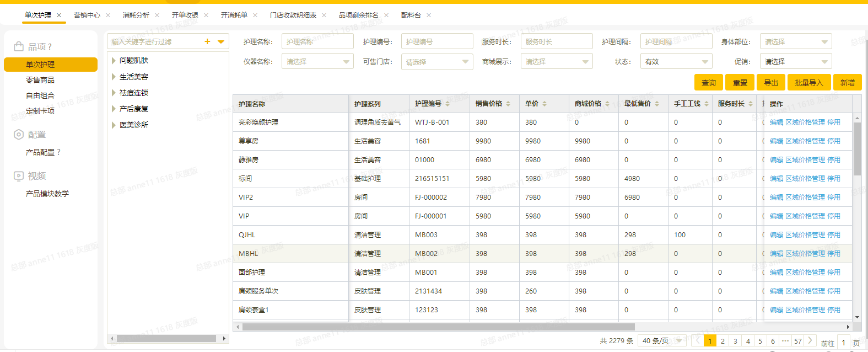This screenshot has width=868, height=352.
Task: Switch to the 门店收款明细表 tab
Action: 293,15
